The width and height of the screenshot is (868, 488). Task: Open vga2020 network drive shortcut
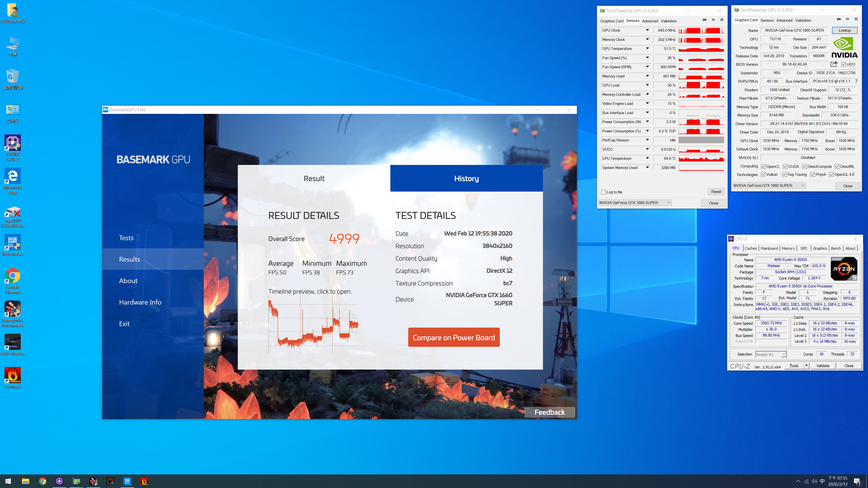click(x=12, y=217)
